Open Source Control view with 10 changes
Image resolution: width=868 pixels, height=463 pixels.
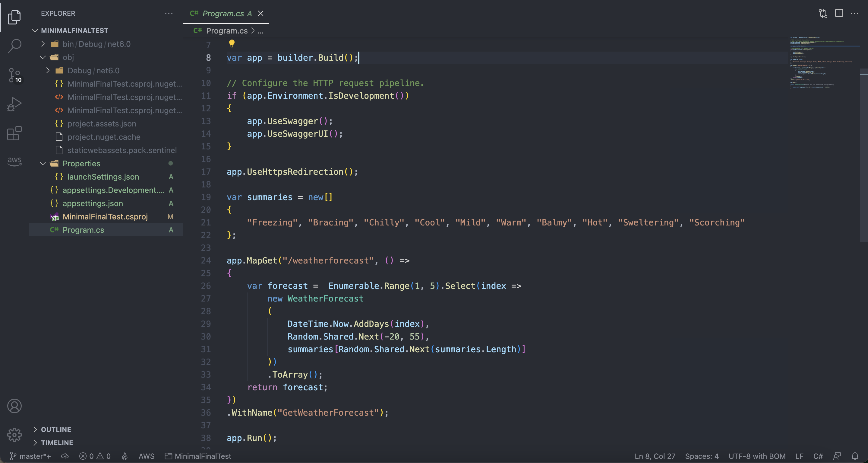click(14, 75)
